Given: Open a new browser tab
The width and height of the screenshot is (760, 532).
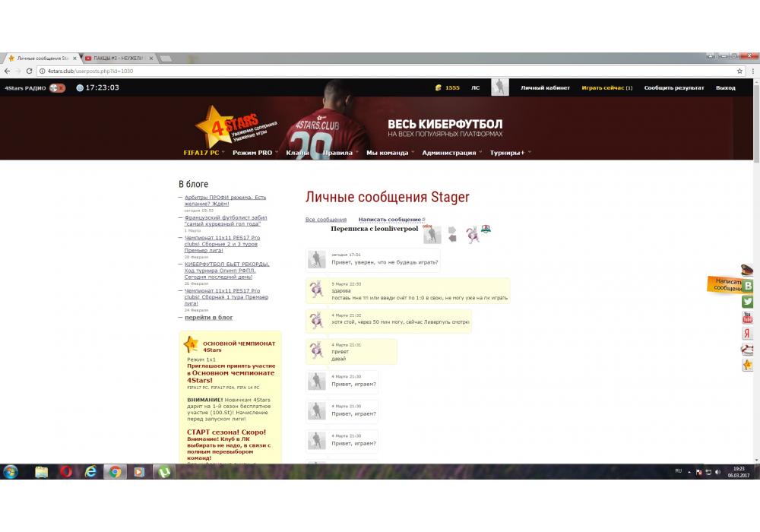Looking at the screenshot, I should tap(166, 59).
